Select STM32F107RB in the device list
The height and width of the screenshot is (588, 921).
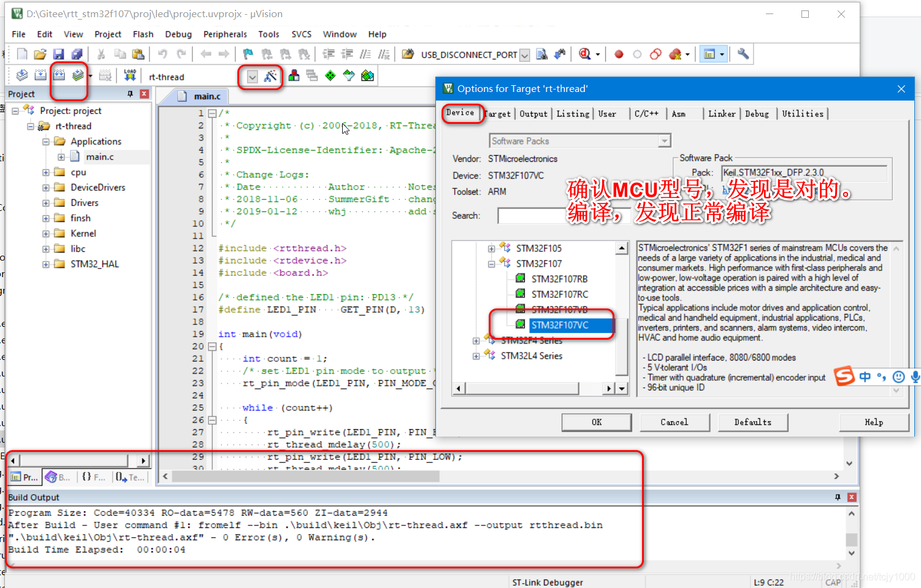tap(559, 279)
